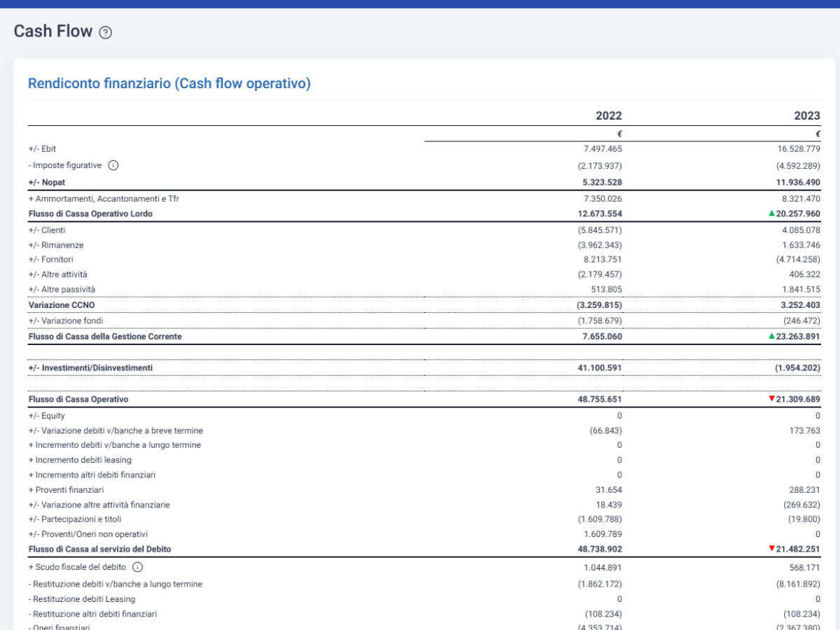Click Operativo Lordo 2022 value 12.673.554

pyautogui.click(x=600, y=213)
